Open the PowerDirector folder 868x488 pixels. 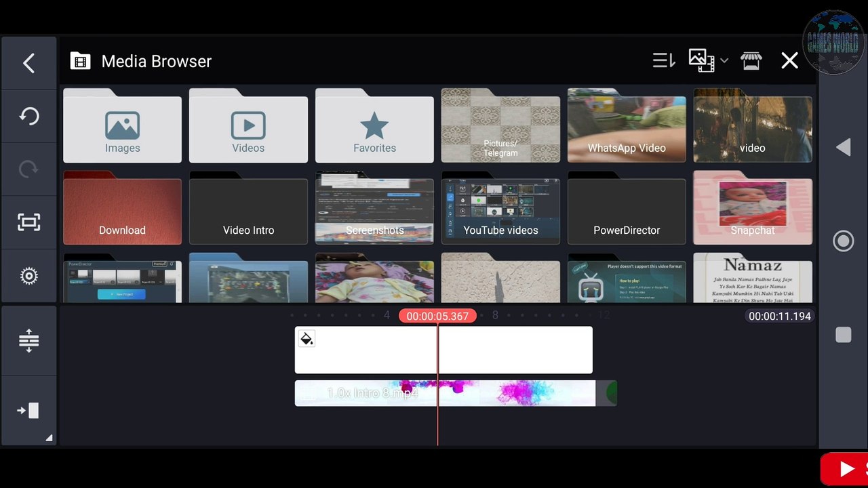coord(627,208)
